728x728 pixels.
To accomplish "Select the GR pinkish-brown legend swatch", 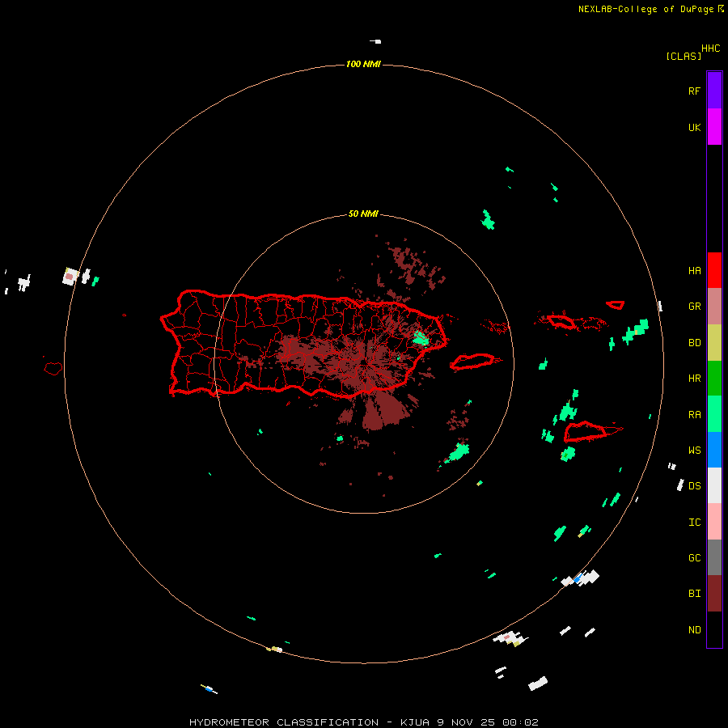I will tap(714, 307).
